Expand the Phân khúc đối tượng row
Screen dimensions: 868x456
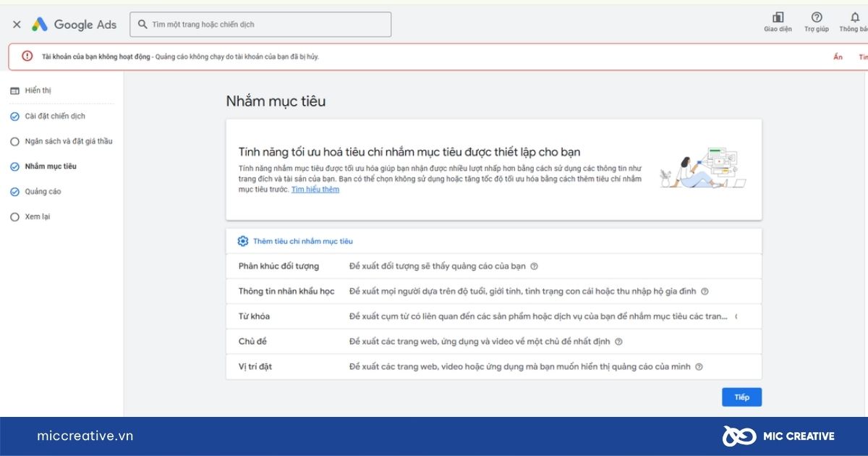493,266
